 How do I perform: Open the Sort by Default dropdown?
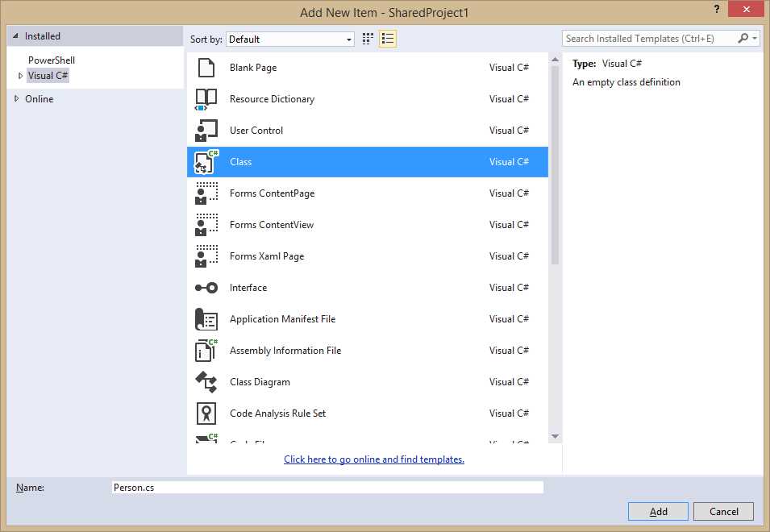point(290,39)
